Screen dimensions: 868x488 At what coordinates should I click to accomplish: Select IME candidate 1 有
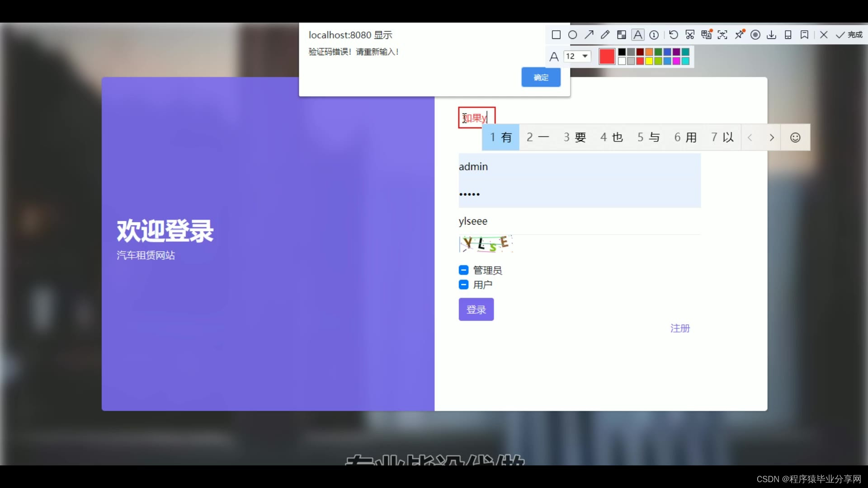coord(501,137)
